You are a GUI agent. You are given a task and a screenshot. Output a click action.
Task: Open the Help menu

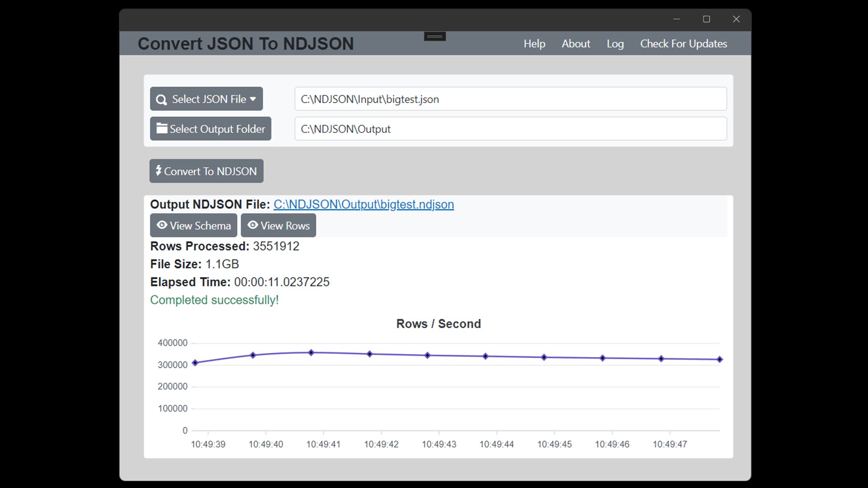click(x=534, y=44)
